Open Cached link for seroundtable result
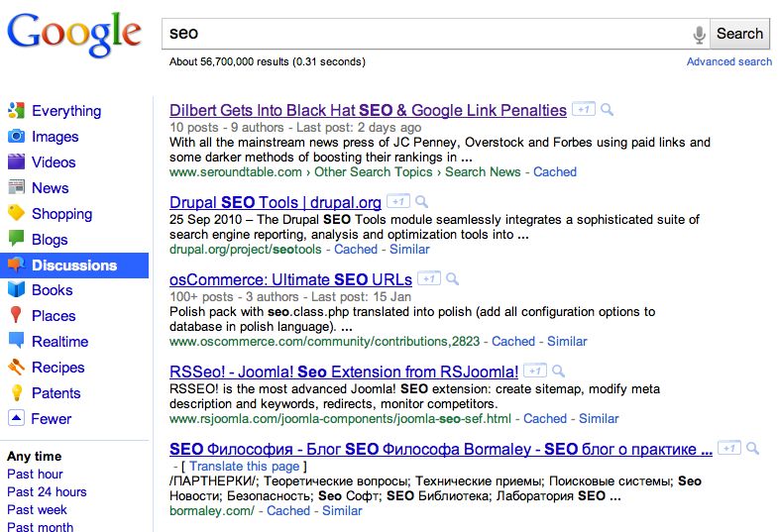778x532 pixels. pos(554,171)
